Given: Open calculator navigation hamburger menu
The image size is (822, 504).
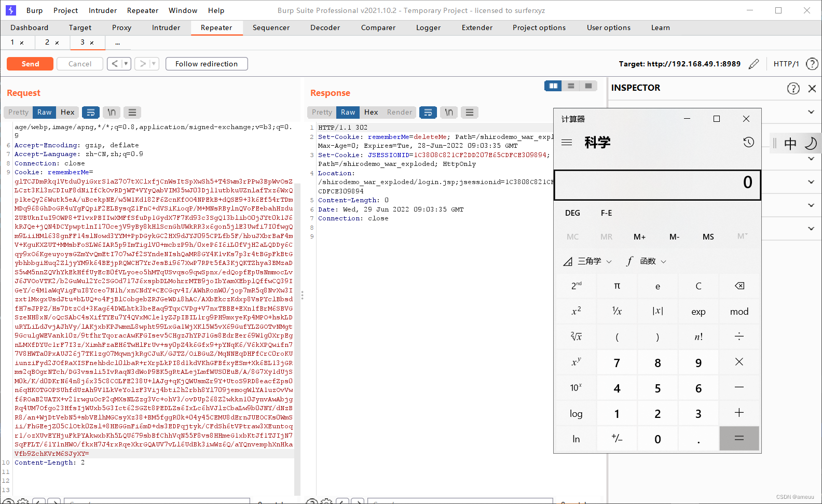Looking at the screenshot, I should point(567,142).
